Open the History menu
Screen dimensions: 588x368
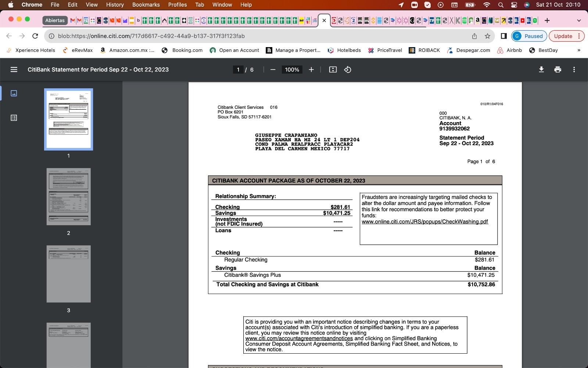click(x=115, y=5)
